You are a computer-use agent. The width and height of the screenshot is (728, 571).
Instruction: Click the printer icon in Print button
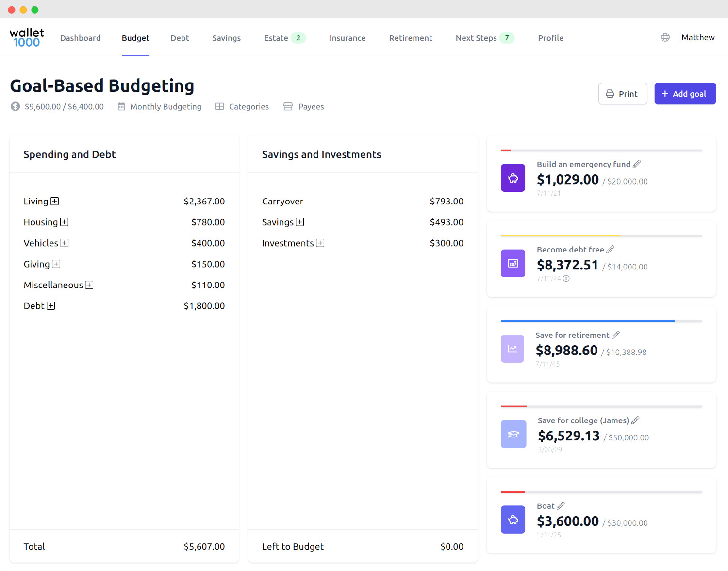(x=610, y=94)
